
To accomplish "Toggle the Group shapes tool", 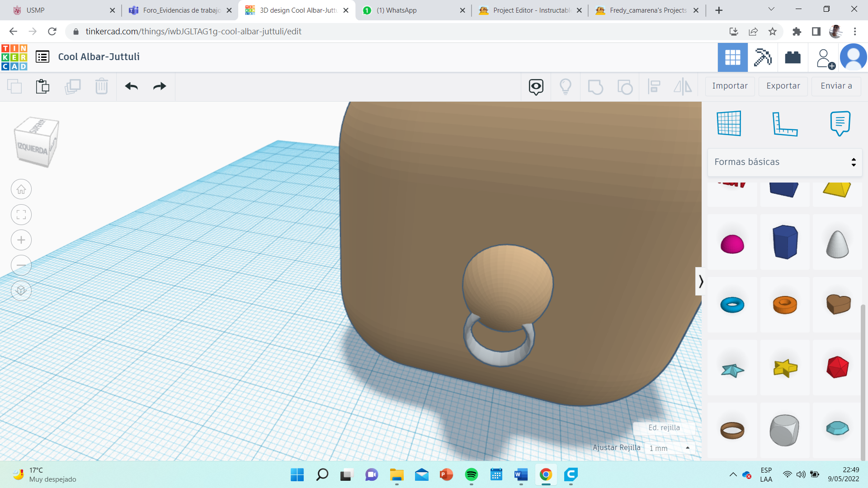I will 595,86.
